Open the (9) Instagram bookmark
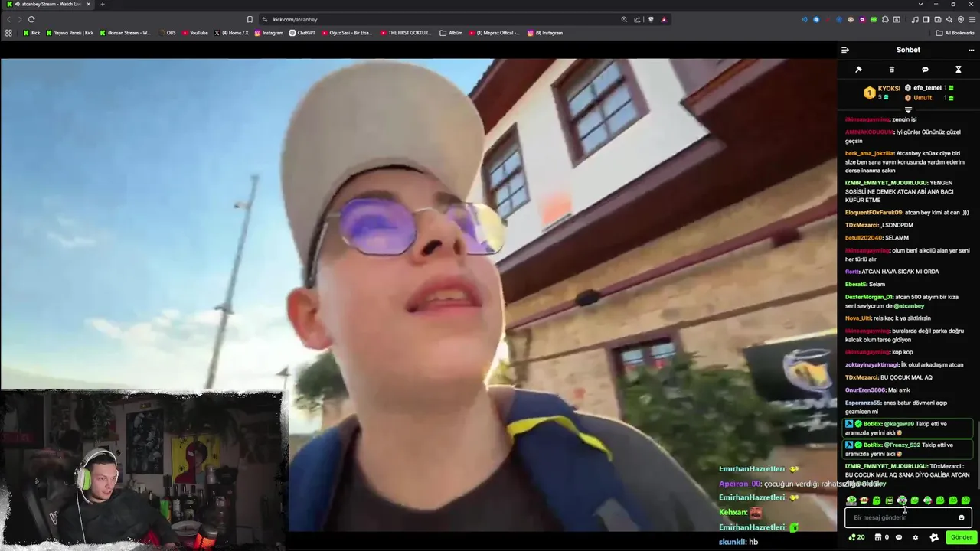The height and width of the screenshot is (551, 980). point(544,33)
